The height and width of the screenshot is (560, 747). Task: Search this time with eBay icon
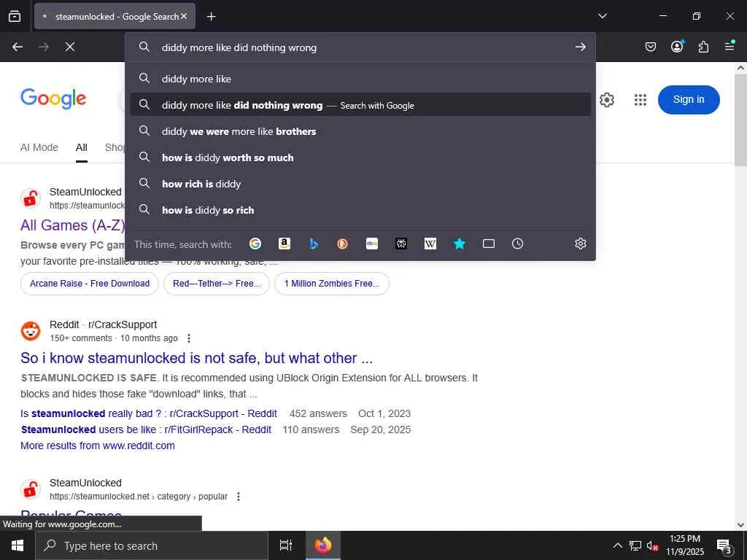click(372, 244)
